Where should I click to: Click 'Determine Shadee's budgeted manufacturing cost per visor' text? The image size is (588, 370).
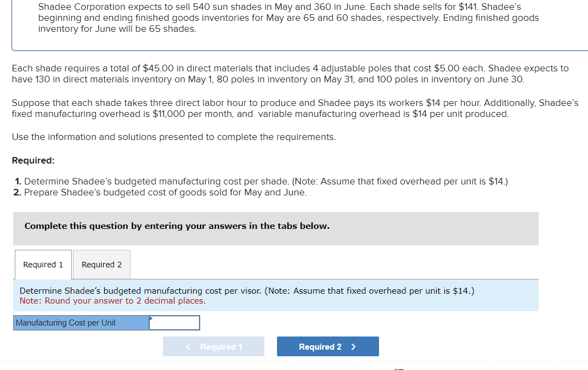pos(247,290)
